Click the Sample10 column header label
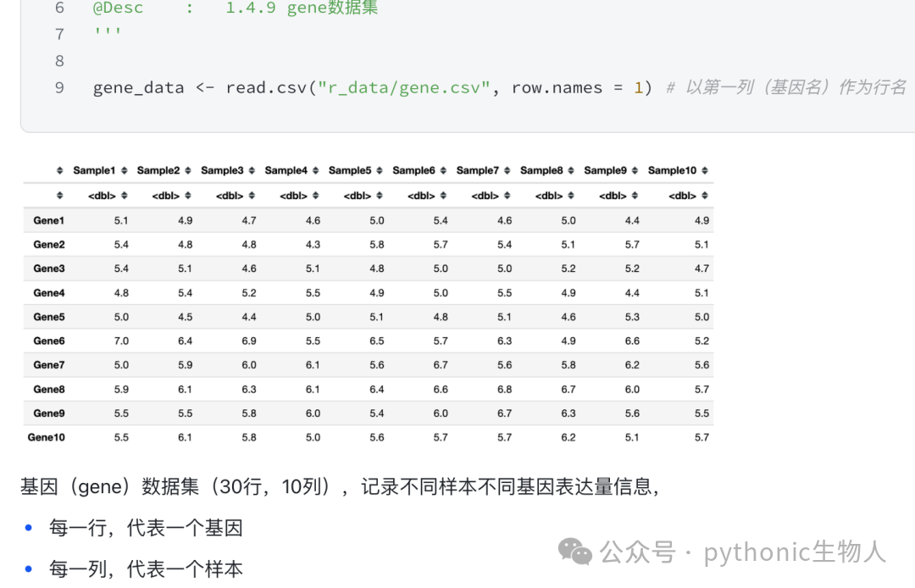This screenshot has width=915, height=588. [672, 170]
